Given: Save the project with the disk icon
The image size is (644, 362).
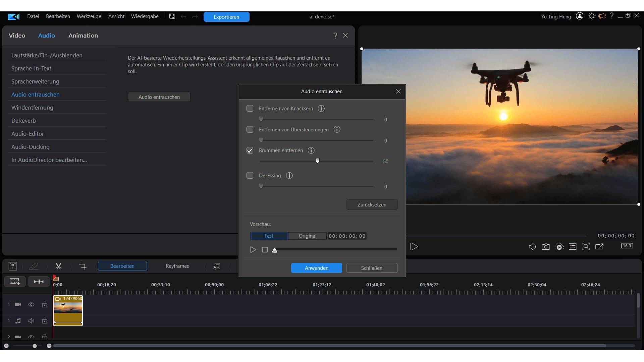Looking at the screenshot, I should (172, 16).
